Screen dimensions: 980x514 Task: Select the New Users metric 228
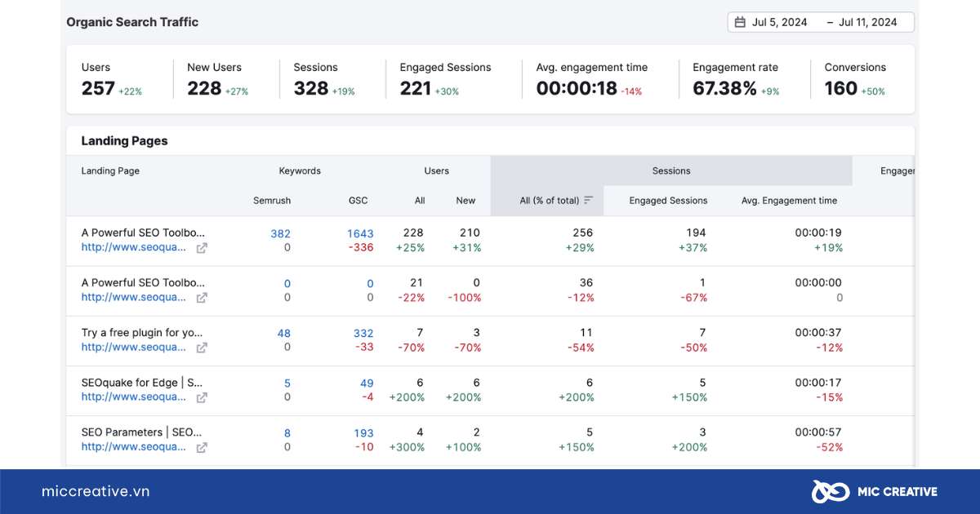click(204, 88)
